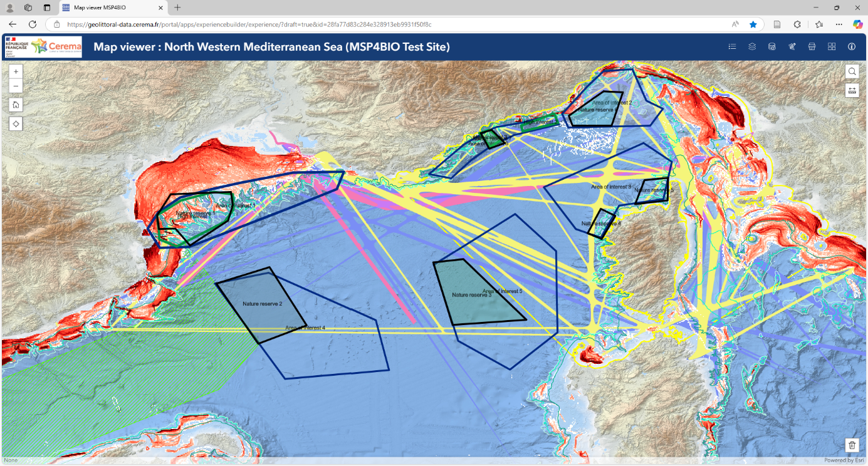Open browser Workspaces
868x466 pixels.
point(28,8)
